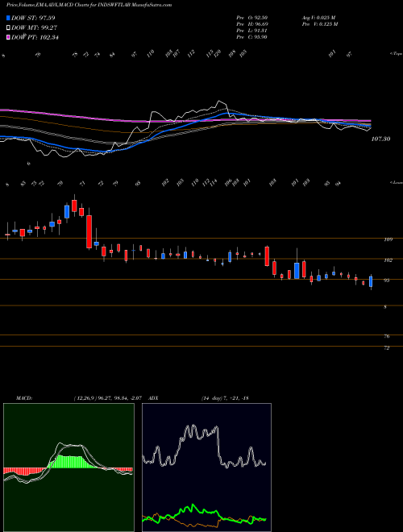Click the 102 price level label
This screenshot has height=532, width=403.
[x=388, y=260]
